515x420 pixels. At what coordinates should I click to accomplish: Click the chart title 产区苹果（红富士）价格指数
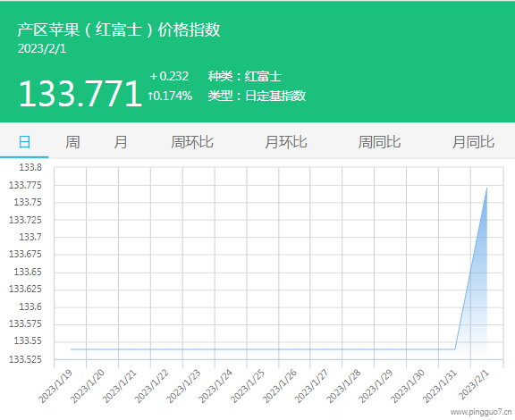[x=119, y=29]
